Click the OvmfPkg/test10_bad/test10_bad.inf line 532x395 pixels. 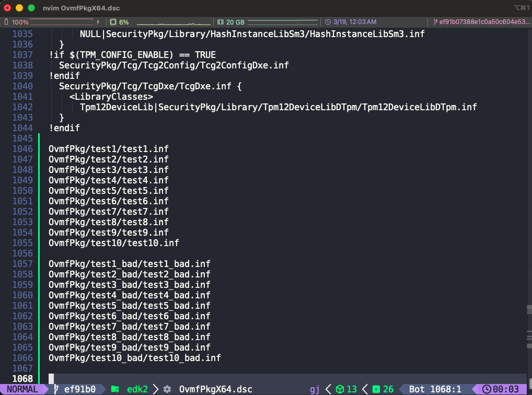134,358
